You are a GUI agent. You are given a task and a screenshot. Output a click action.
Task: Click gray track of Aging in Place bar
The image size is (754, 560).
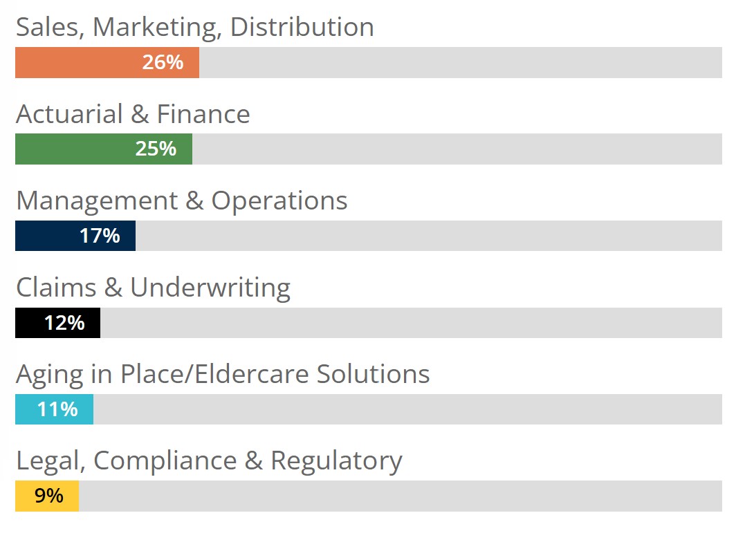pos(407,409)
